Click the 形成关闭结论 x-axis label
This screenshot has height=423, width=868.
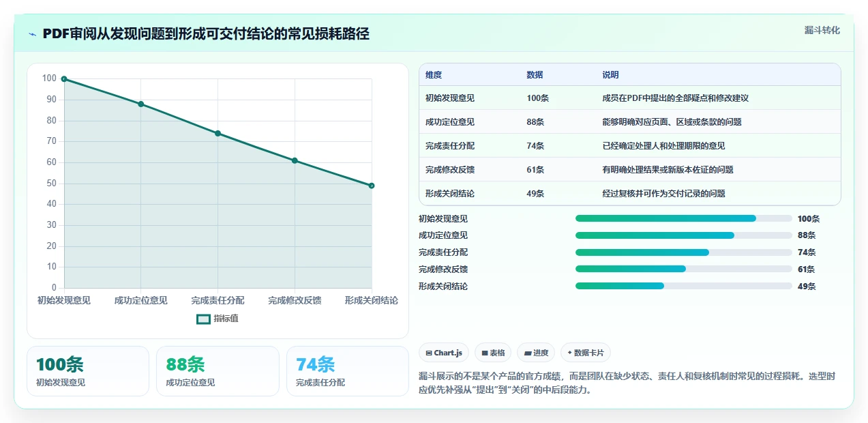pos(372,300)
